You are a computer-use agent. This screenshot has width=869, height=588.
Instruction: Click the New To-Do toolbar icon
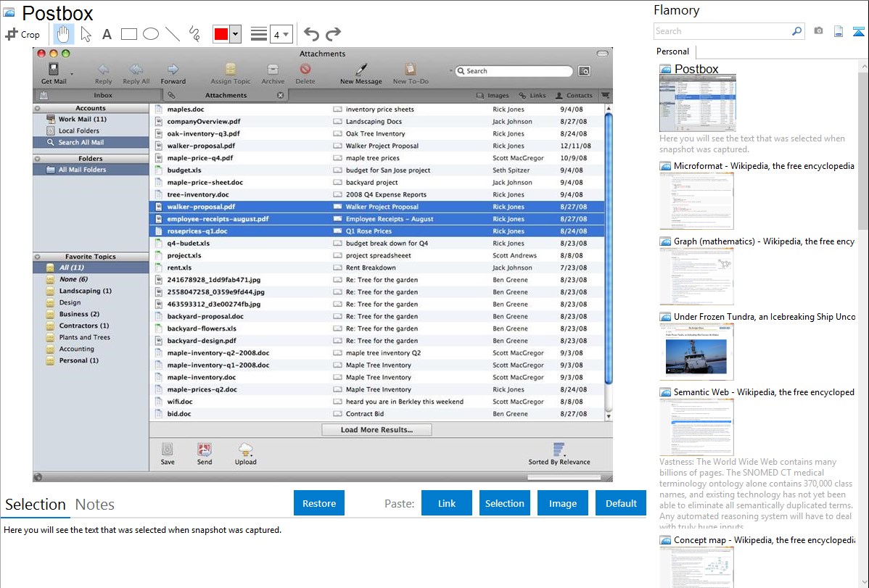(410, 70)
